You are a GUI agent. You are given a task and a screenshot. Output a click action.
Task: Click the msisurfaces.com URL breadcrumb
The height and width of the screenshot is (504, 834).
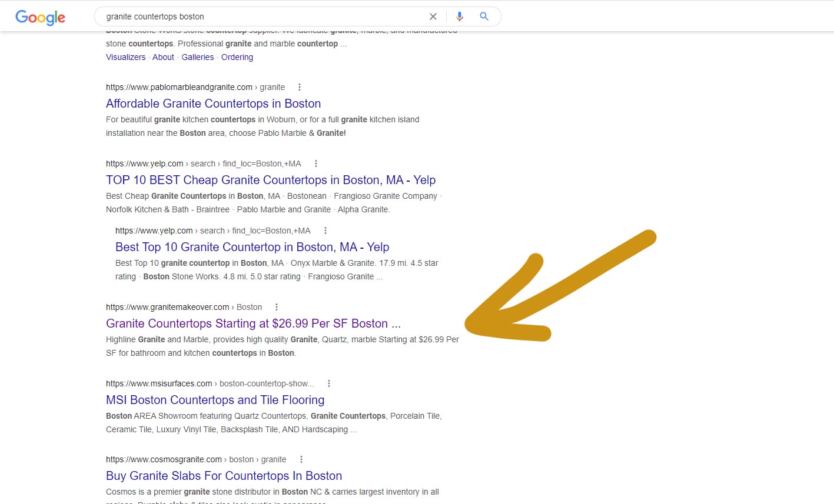210,383
